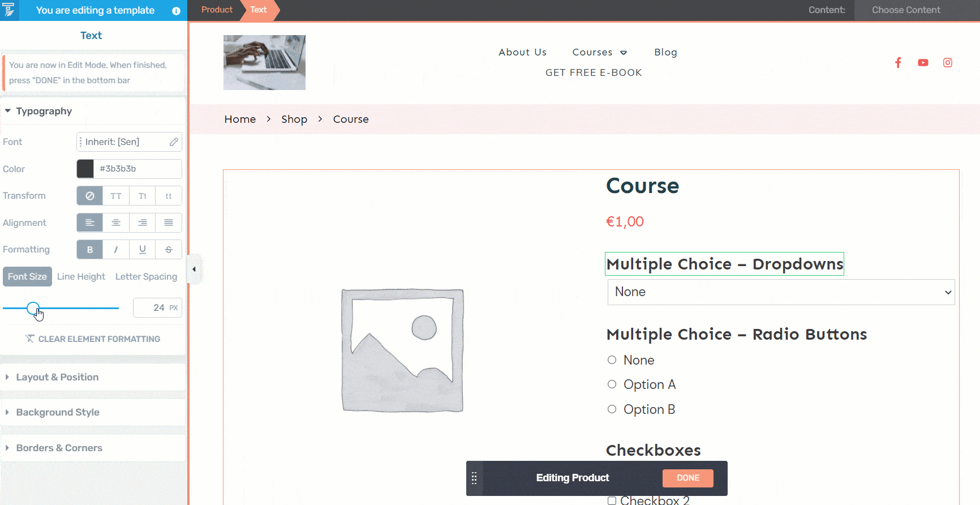Check the Checkbox 2 option
Screen dimensions: 980x505
click(x=612, y=500)
